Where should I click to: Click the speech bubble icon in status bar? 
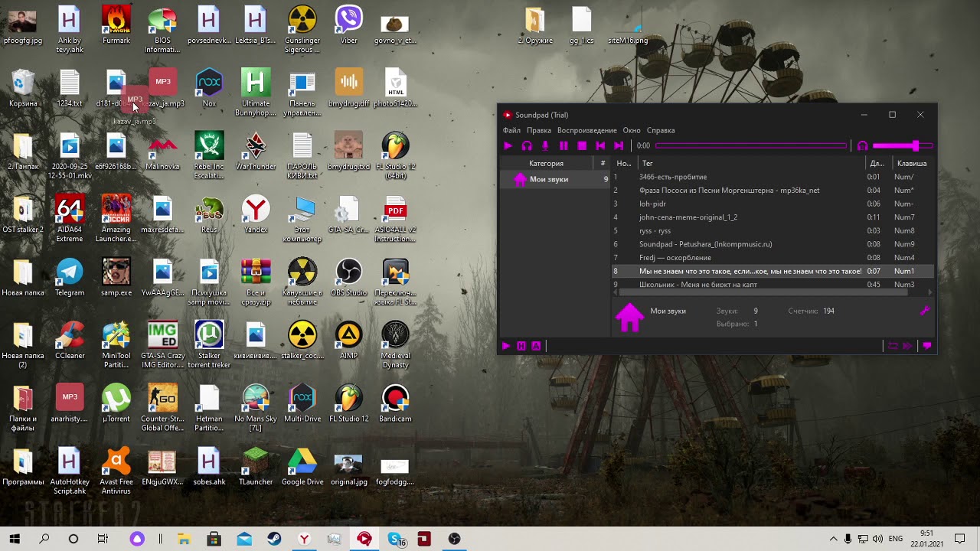pyautogui.click(x=927, y=346)
